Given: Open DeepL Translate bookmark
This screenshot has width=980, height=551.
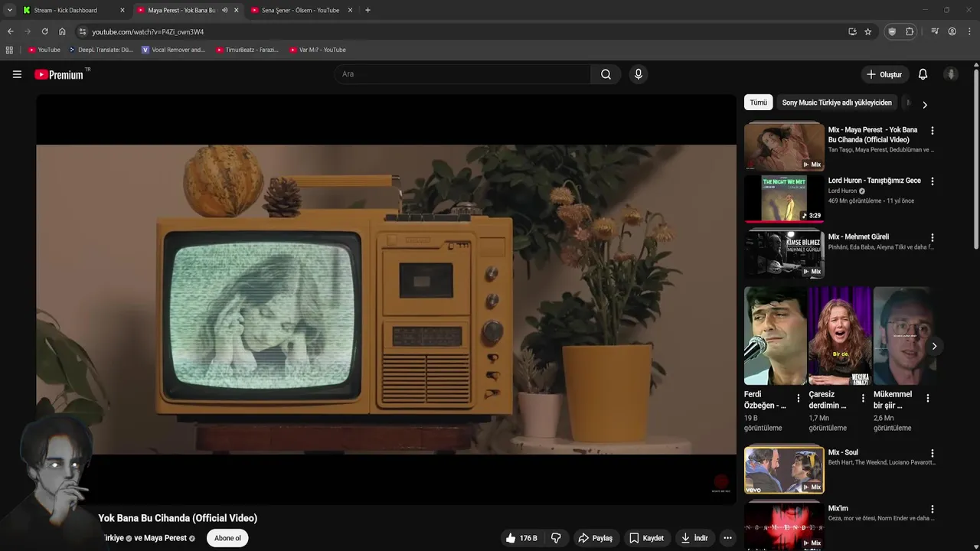Looking at the screenshot, I should point(100,50).
